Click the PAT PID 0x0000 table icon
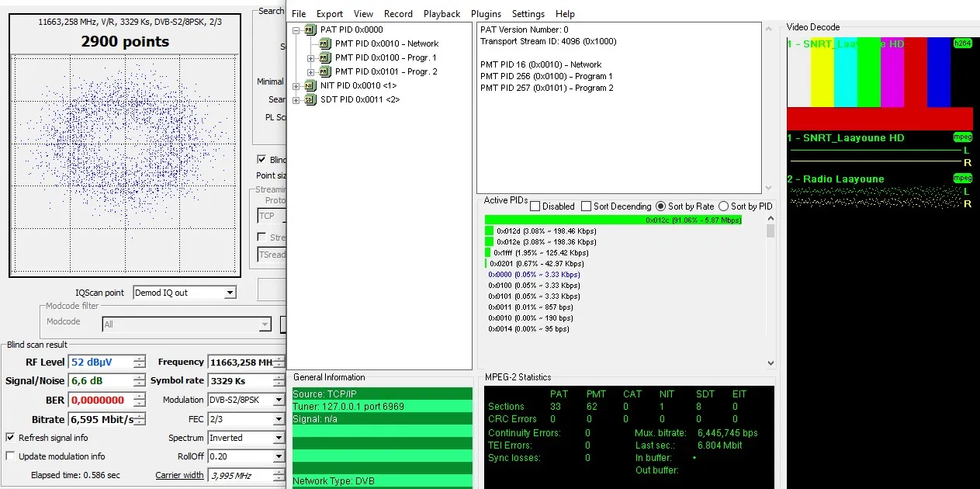The height and width of the screenshot is (489, 980). tap(310, 29)
